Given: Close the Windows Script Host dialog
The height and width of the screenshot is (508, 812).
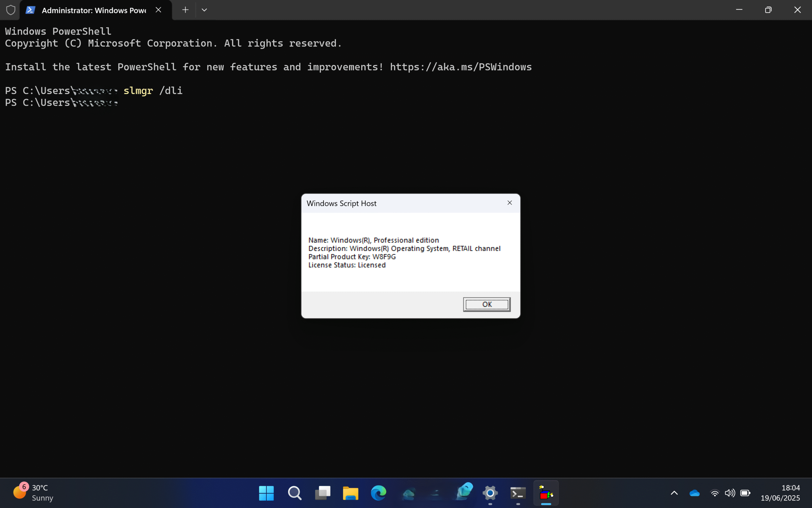Looking at the screenshot, I should click(509, 203).
